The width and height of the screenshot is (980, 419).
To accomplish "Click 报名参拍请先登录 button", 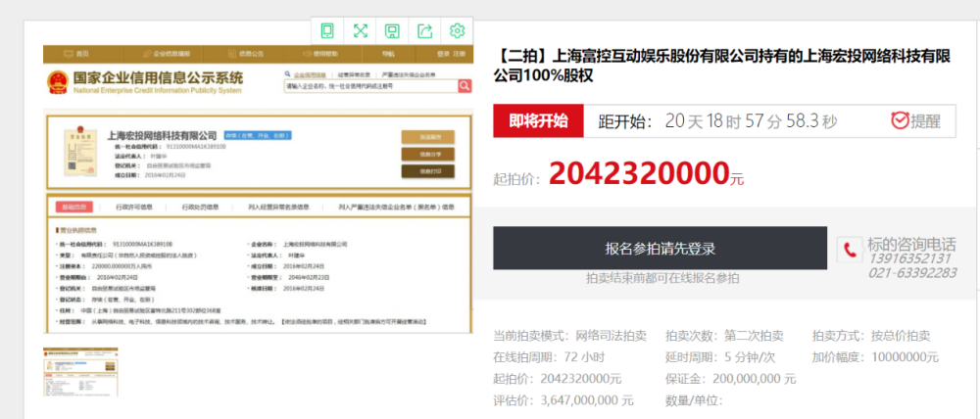I will [660, 248].
